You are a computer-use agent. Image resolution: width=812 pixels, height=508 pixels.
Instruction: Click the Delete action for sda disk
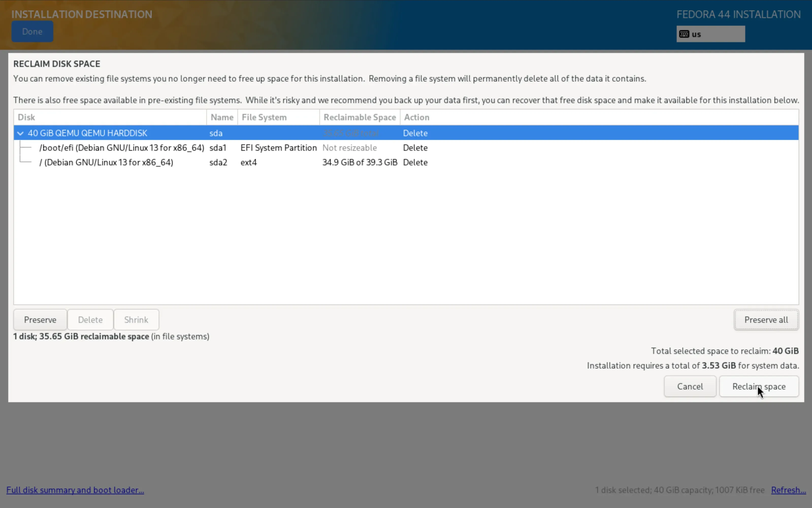pos(415,133)
